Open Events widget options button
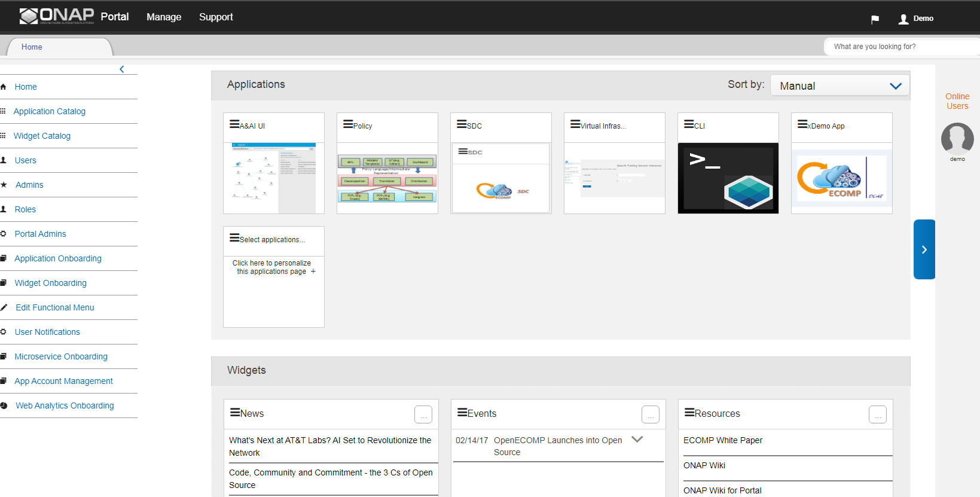Screen dimensions: 980x497 point(651,414)
